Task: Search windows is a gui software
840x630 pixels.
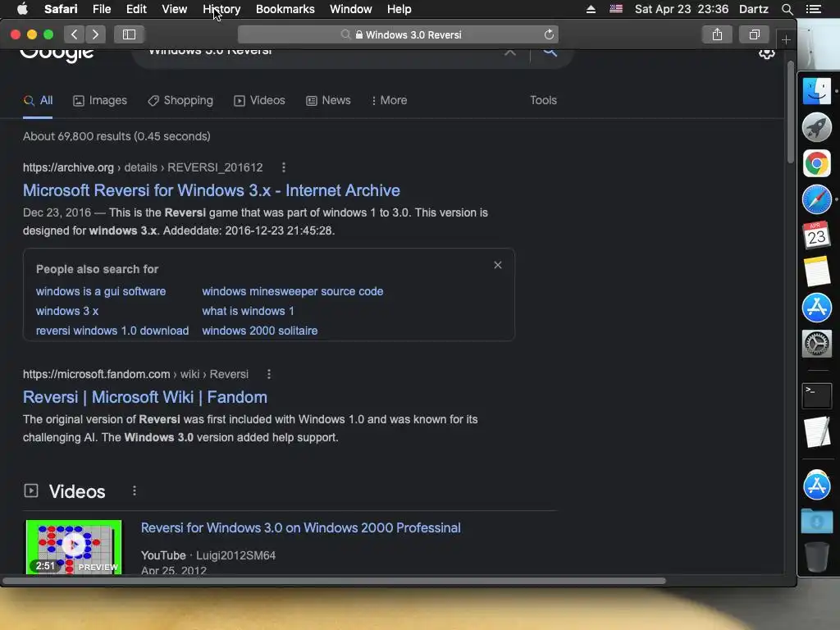Action: pos(101,291)
